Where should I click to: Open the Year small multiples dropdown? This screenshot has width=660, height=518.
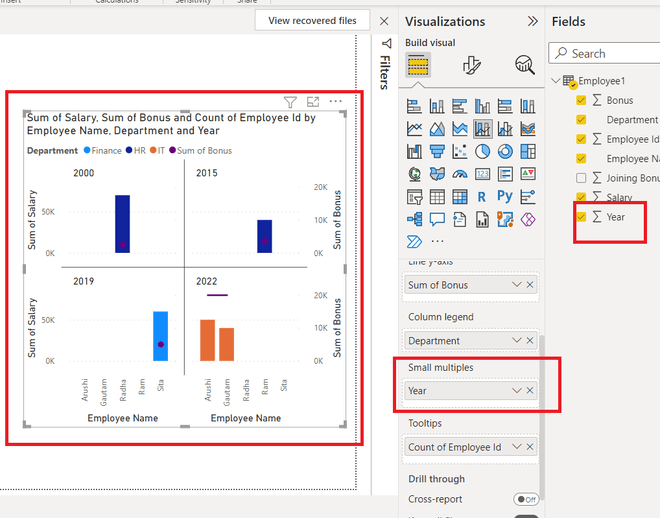(516, 390)
